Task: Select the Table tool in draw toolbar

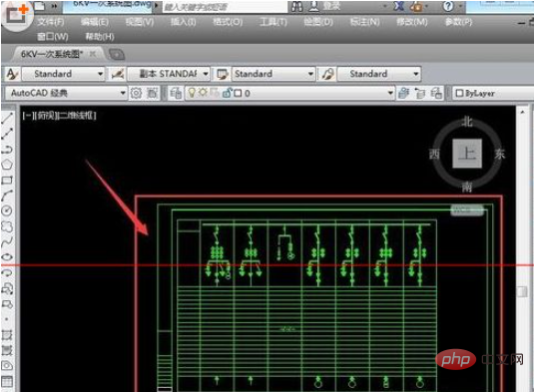Action: [x=7, y=381]
